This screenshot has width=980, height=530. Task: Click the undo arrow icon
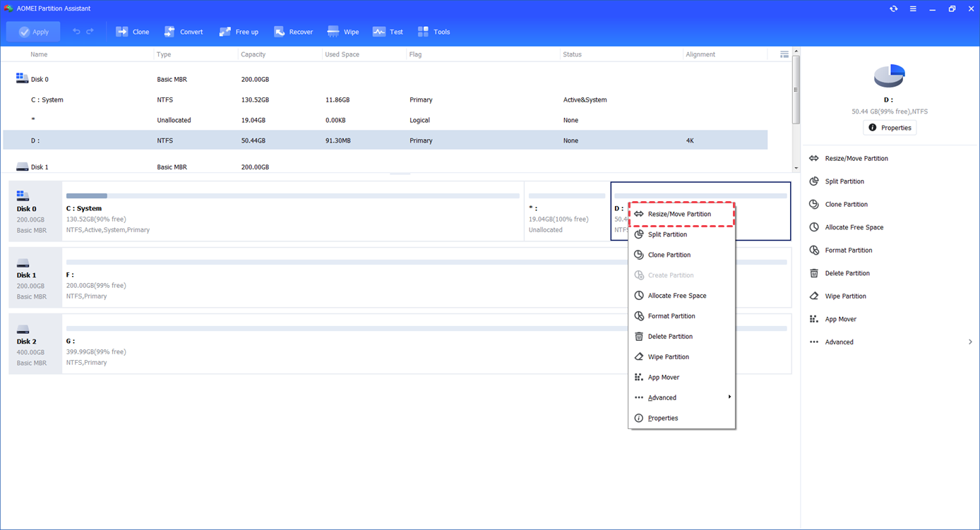76,32
